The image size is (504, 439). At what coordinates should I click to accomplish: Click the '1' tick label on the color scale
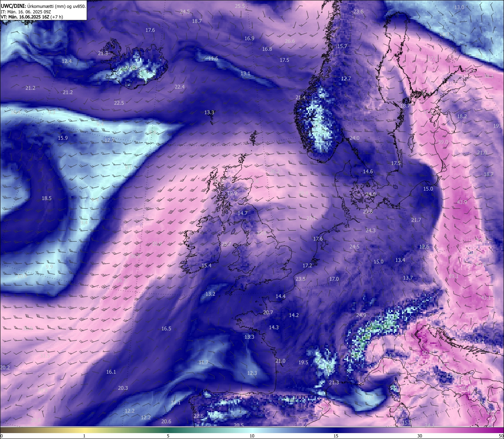84,436
